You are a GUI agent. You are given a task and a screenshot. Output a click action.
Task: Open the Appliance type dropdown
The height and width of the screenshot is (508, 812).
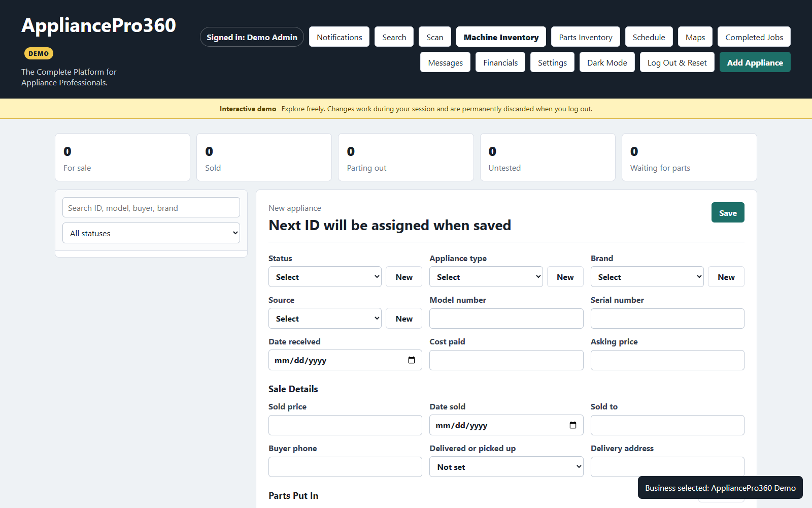486,277
